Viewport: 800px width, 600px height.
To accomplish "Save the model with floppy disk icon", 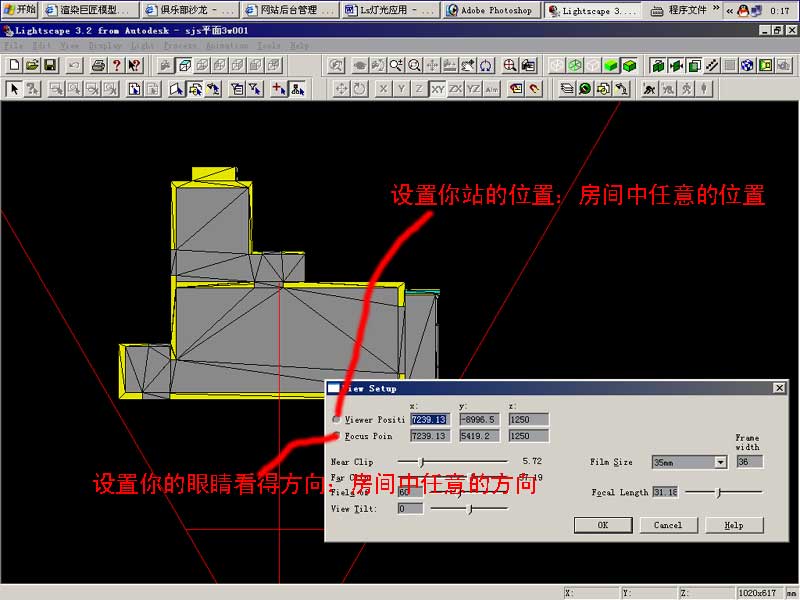I will (50, 65).
